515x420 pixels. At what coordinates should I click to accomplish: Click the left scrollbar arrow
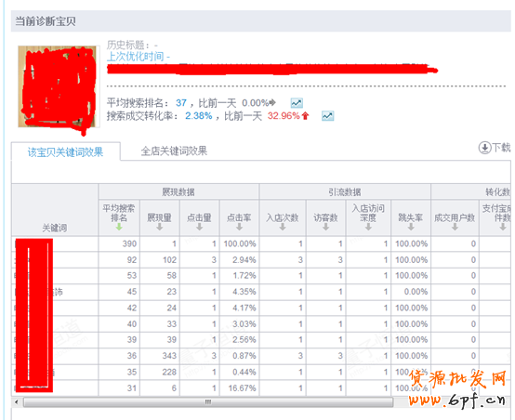point(17,401)
